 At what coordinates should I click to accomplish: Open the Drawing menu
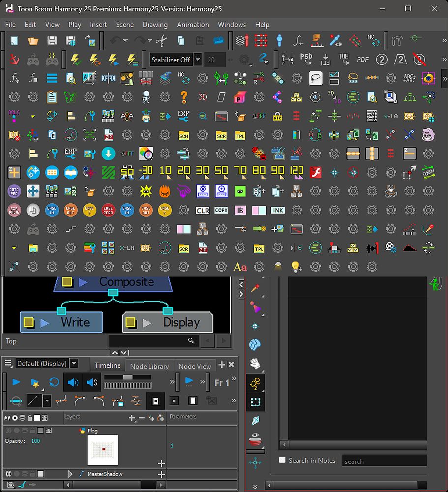click(x=155, y=25)
